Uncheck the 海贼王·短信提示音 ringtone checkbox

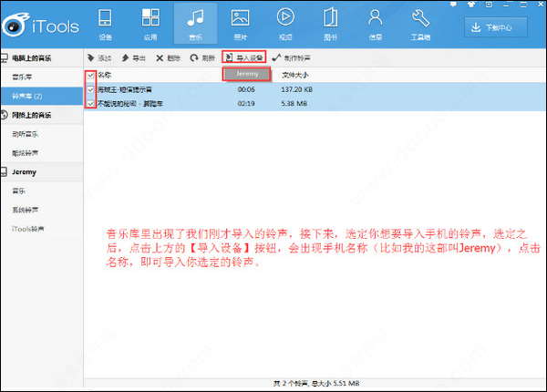pyautogui.click(x=90, y=89)
